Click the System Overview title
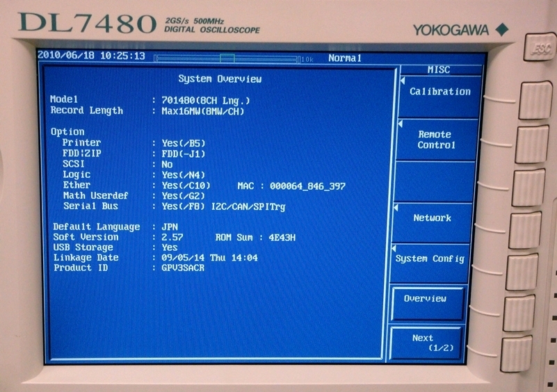 (x=220, y=79)
